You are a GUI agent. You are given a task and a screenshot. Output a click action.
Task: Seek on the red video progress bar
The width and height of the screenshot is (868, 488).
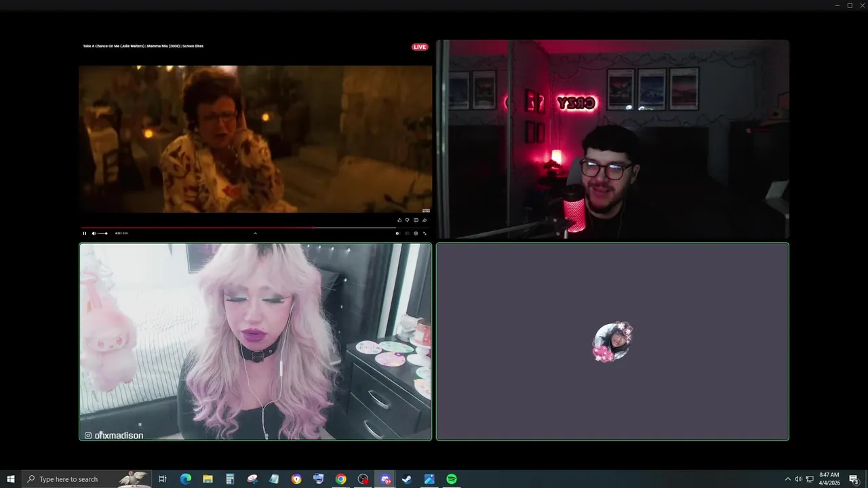(x=255, y=228)
